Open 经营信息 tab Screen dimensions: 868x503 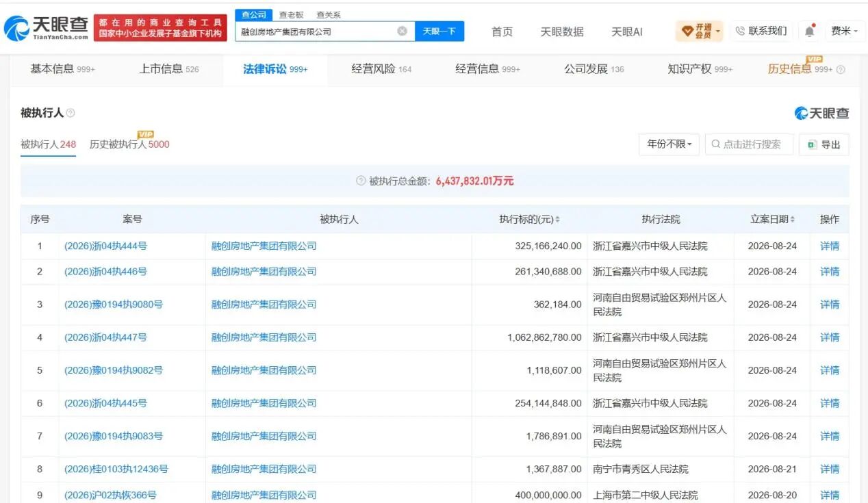487,69
